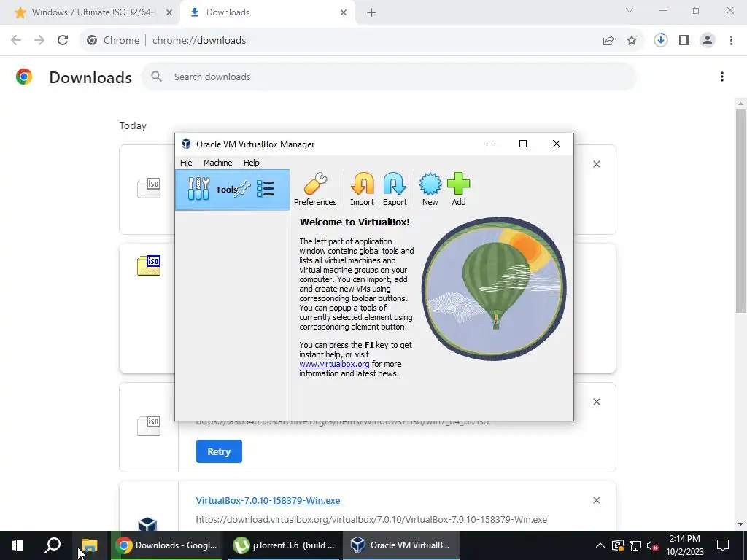
Task: Click the Search downloads field
Action: click(x=389, y=77)
